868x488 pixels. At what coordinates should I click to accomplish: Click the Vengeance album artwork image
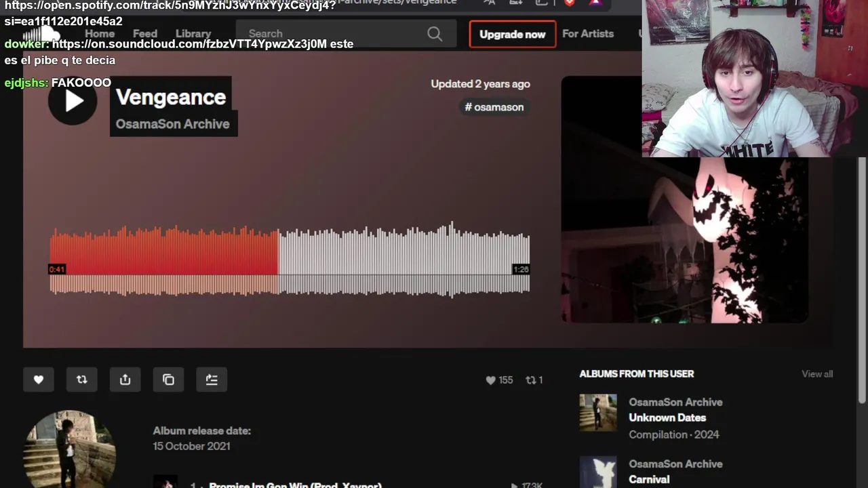click(685, 200)
